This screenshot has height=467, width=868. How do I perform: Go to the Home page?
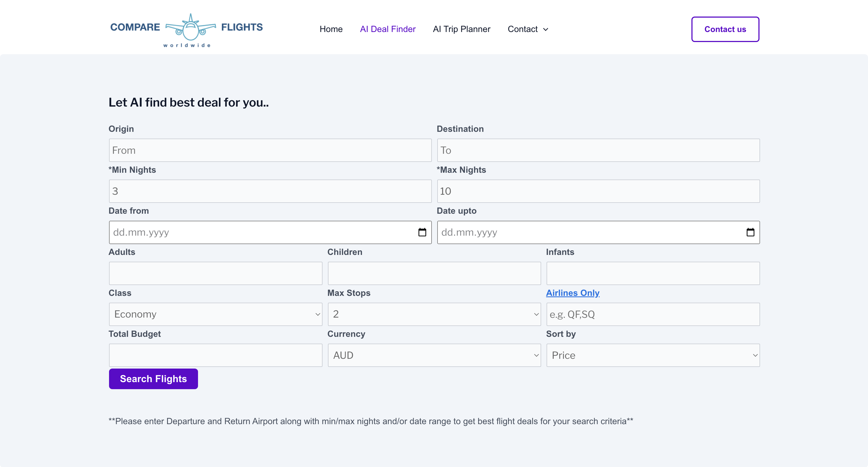[331, 29]
